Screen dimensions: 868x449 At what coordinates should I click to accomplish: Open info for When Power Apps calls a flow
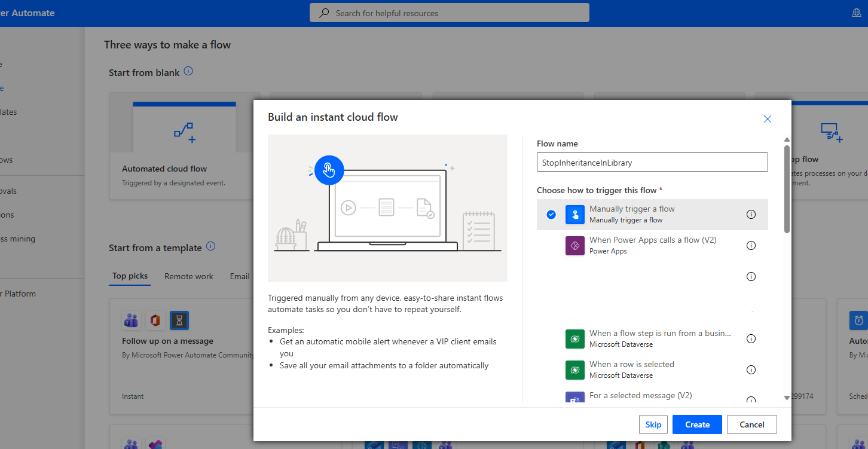coord(751,246)
